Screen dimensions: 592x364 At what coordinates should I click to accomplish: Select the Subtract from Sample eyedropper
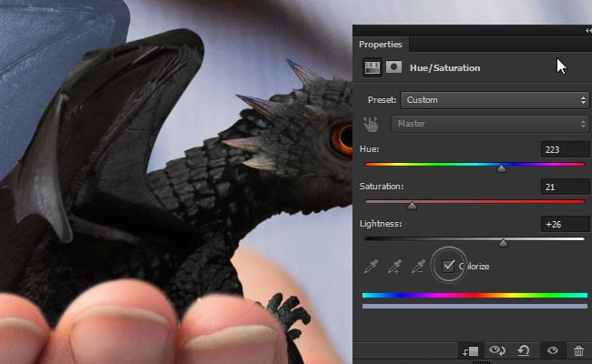pos(418,267)
